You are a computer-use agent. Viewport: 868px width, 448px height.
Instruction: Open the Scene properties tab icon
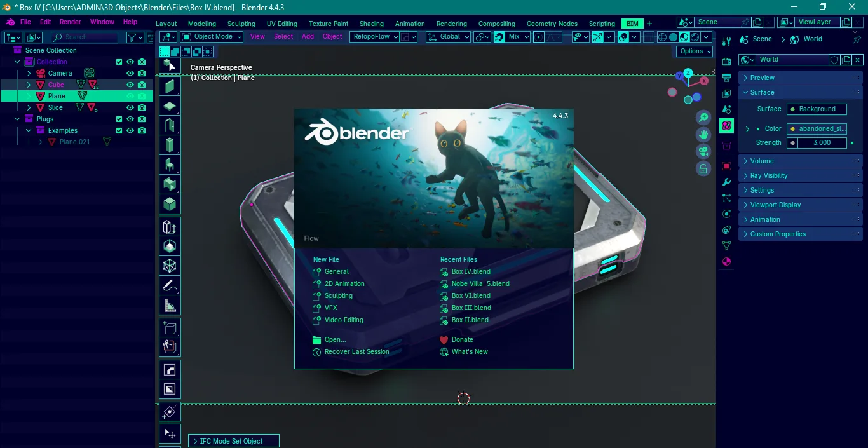pyautogui.click(x=727, y=109)
